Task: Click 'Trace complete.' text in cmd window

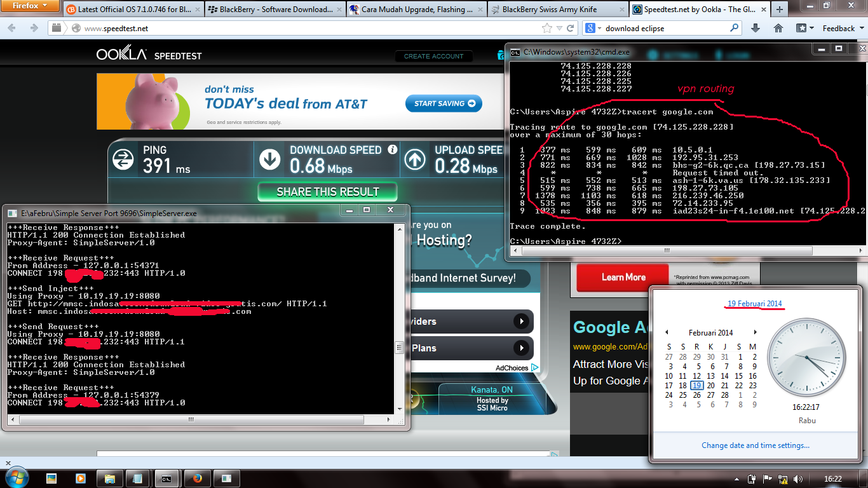Action: [x=546, y=226]
